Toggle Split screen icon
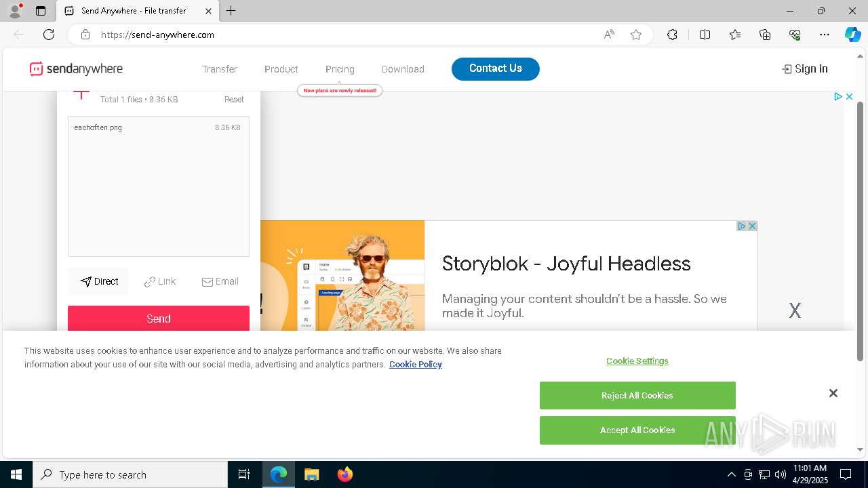Viewport: 868px width, 488px height. (705, 35)
